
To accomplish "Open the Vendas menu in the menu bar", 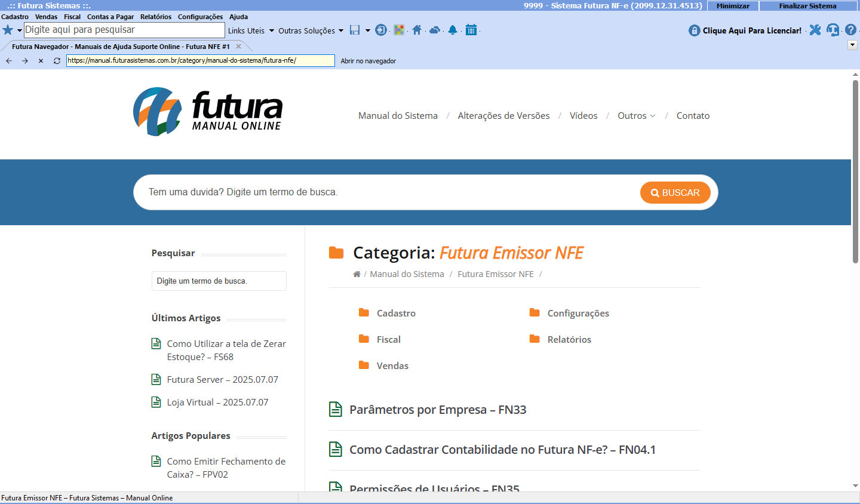I will (x=46, y=17).
